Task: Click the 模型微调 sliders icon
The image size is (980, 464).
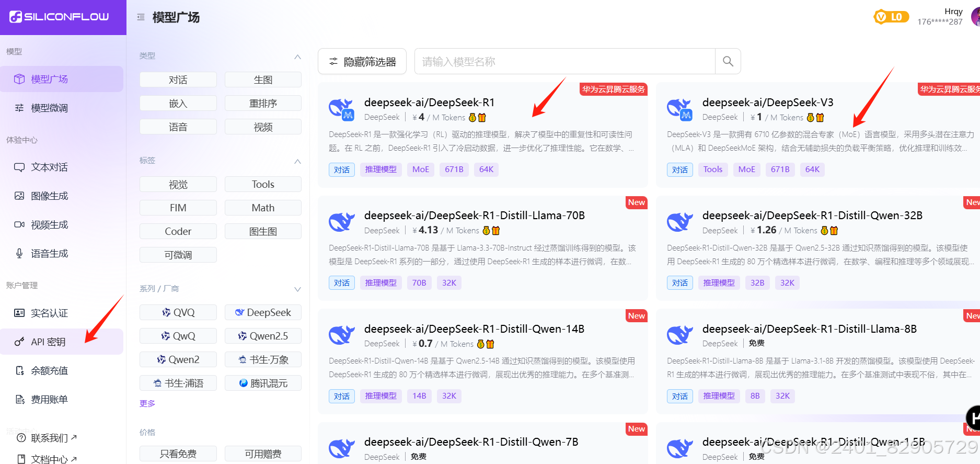Action: (19, 108)
